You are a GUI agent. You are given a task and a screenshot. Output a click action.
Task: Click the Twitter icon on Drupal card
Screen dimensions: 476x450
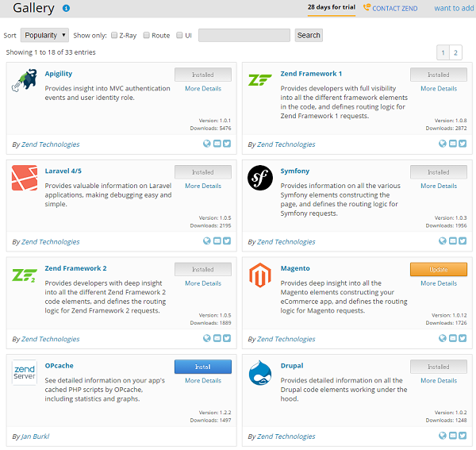point(463,436)
